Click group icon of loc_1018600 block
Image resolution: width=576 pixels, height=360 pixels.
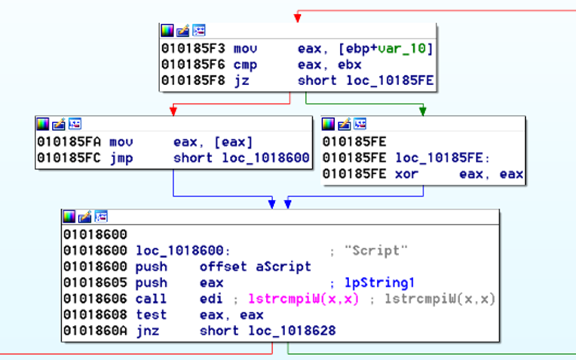[x=101, y=217]
